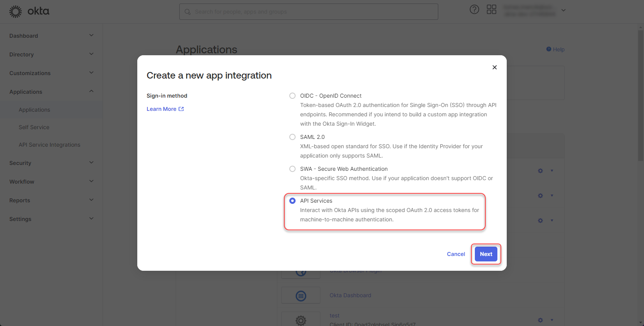Screen dimensions: 644x326
Task: Open the apps grid icon in header
Action: (492, 9)
